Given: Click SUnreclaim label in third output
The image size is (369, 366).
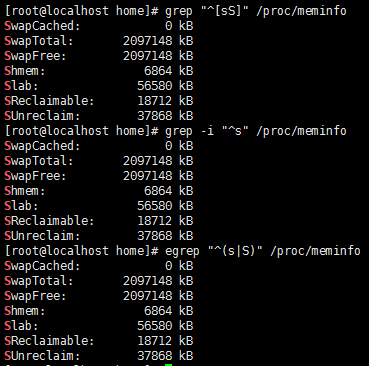Looking at the screenshot, I should click(x=42, y=356).
